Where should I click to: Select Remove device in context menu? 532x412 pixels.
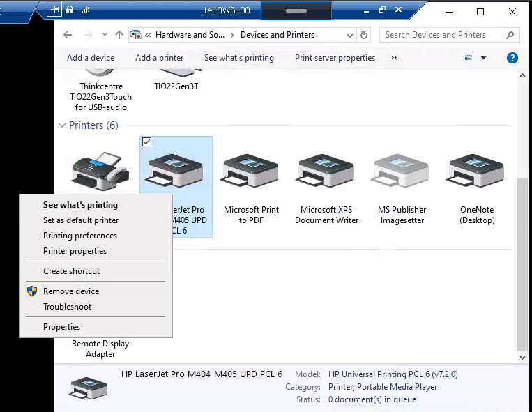point(71,291)
